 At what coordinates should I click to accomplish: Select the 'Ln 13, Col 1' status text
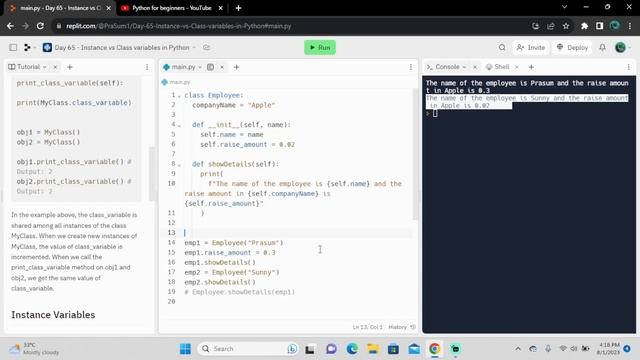click(x=367, y=327)
